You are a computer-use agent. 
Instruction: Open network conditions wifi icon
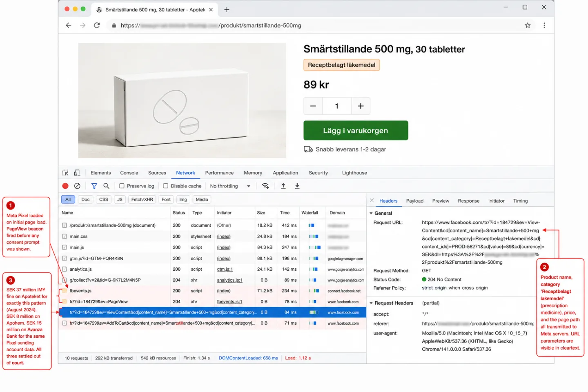pos(265,186)
